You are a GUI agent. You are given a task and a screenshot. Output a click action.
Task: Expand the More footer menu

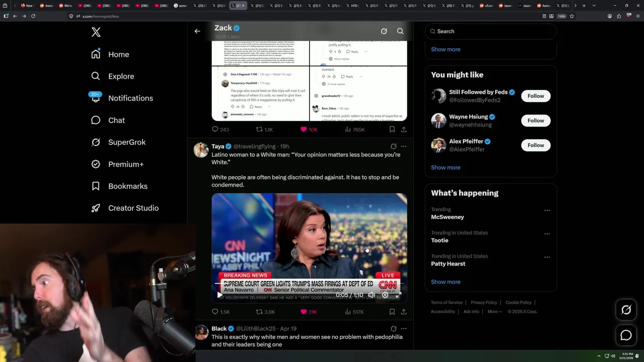click(x=494, y=312)
